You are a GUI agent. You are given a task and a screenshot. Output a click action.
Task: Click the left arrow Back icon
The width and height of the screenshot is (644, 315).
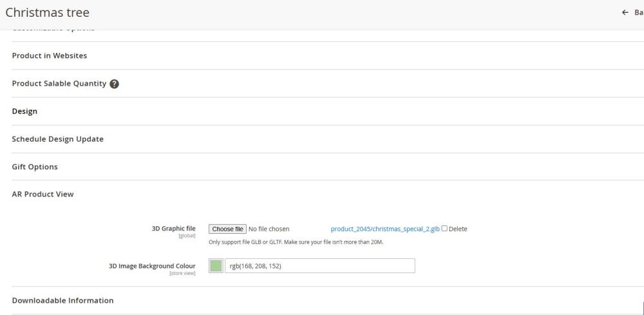click(625, 13)
